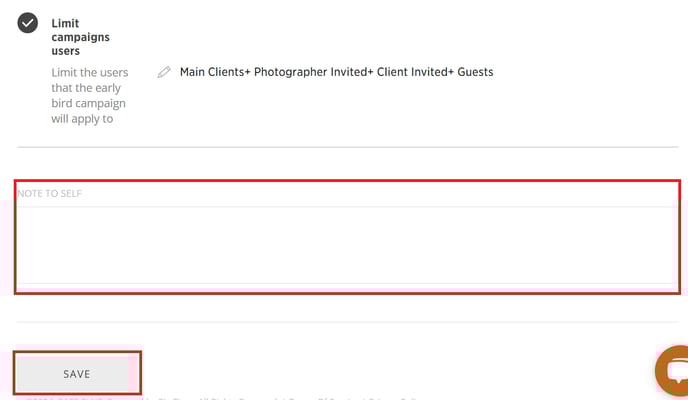Viewport: 688px width, 400px height.
Task: Click the NOTE TO SELF label
Action: pos(50,193)
